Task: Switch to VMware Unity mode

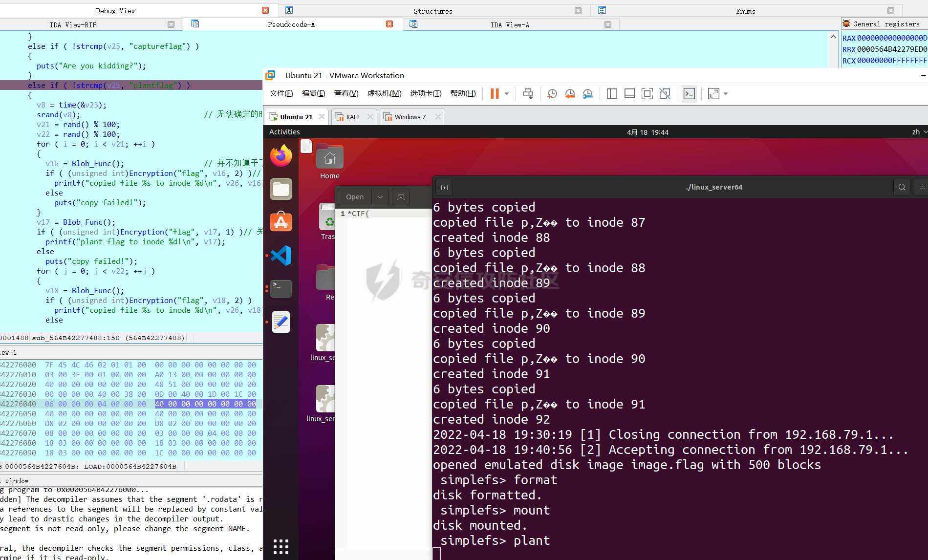Action: point(665,93)
